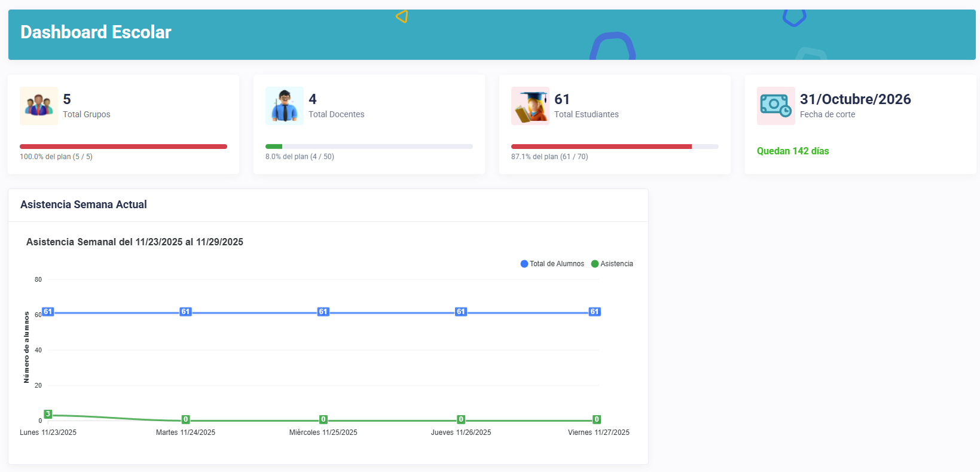Click the Total Estudiantes progress bar
The height and width of the screenshot is (472, 980).
615,147
